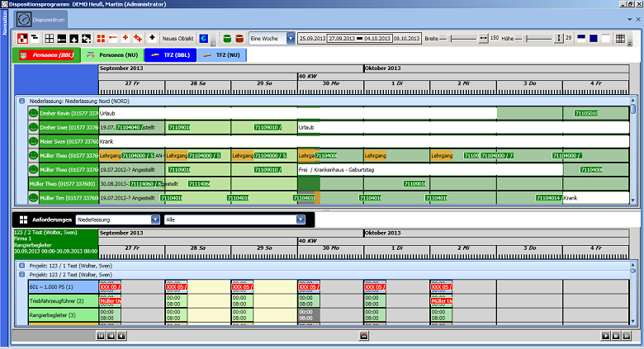
Task: Click the fast-backward double arrow bottom button
Action: pyautogui.click(x=111, y=336)
